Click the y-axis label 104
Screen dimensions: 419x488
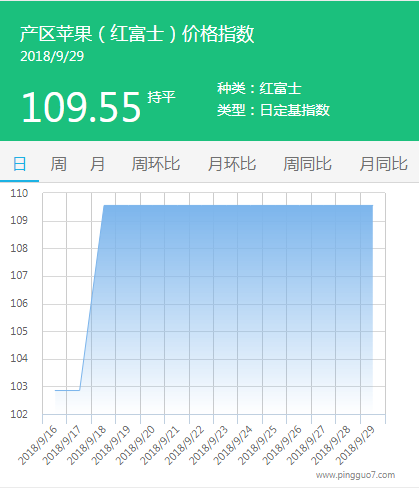19,359
